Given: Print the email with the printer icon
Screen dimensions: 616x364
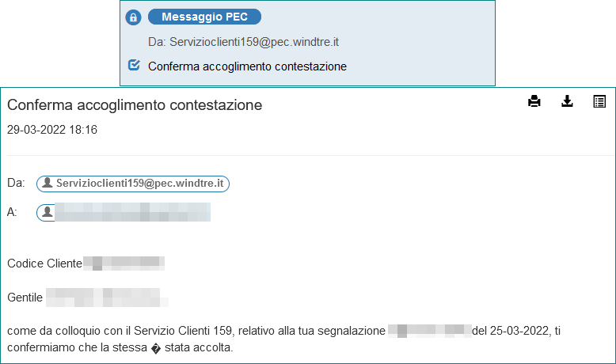Looking at the screenshot, I should tap(534, 101).
